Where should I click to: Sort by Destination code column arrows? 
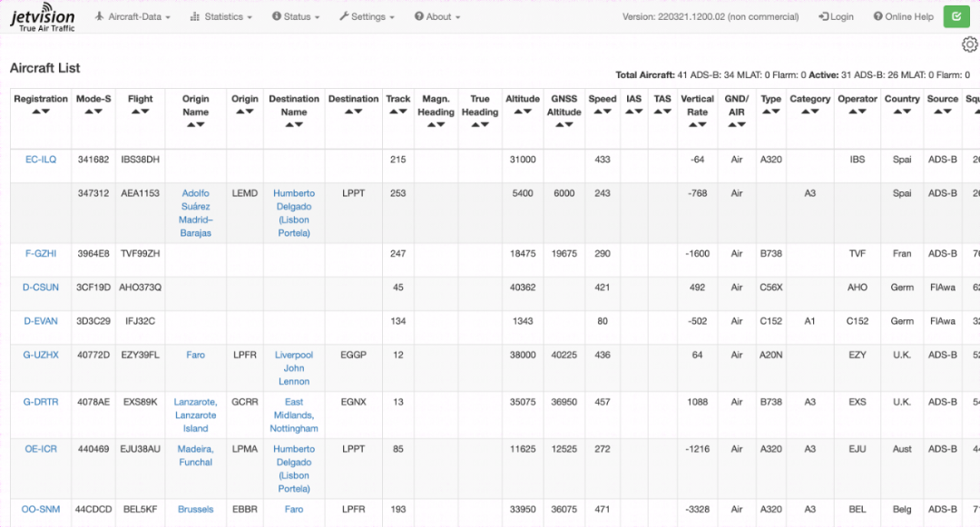tap(353, 112)
